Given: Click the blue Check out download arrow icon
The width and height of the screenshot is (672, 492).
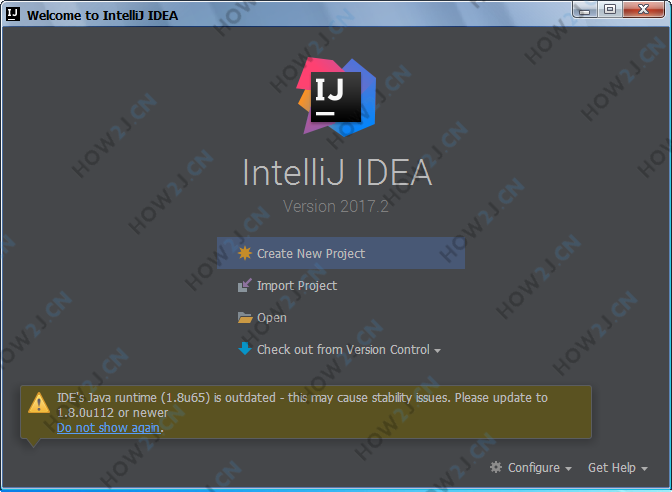Looking at the screenshot, I should (x=245, y=349).
